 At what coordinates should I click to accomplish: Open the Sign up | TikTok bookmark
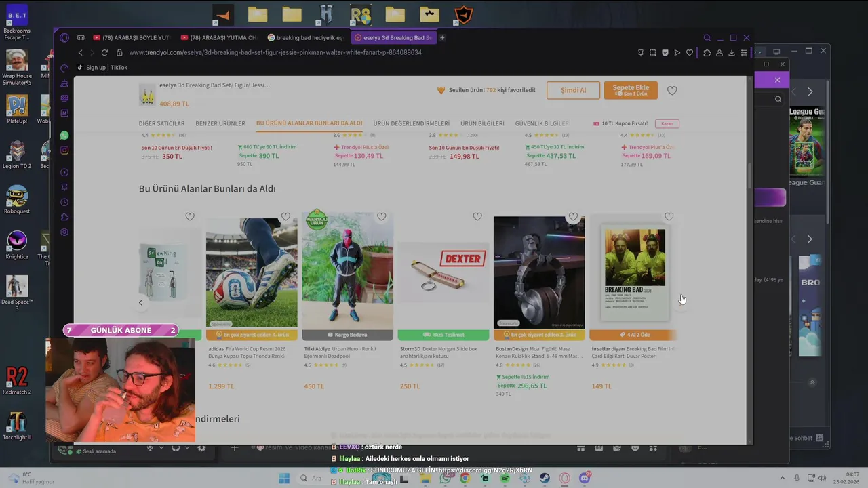pyautogui.click(x=102, y=68)
